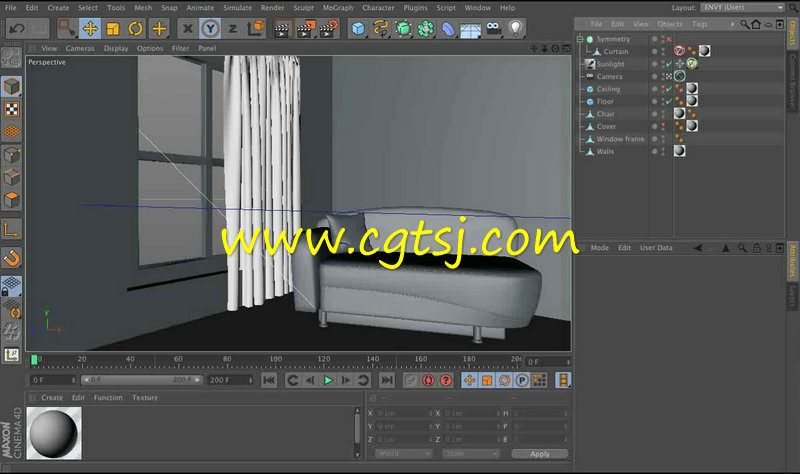The image size is (800, 474).
Task: Click the Render View clapperboard icon
Action: 281,29
